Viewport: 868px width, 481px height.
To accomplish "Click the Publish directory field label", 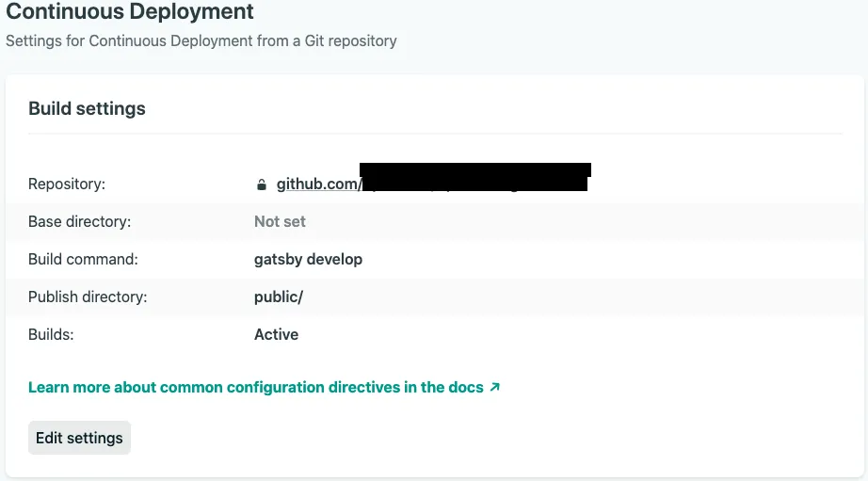I will coord(88,297).
